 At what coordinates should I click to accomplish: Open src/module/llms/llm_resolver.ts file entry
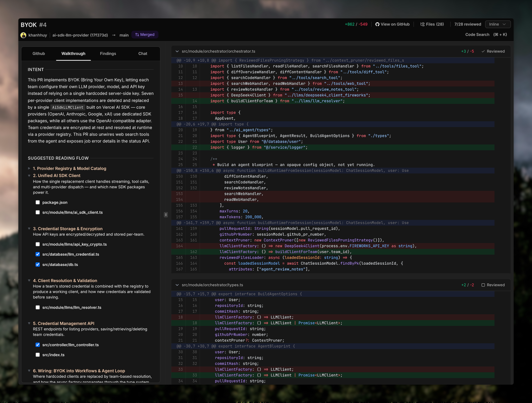72,308
